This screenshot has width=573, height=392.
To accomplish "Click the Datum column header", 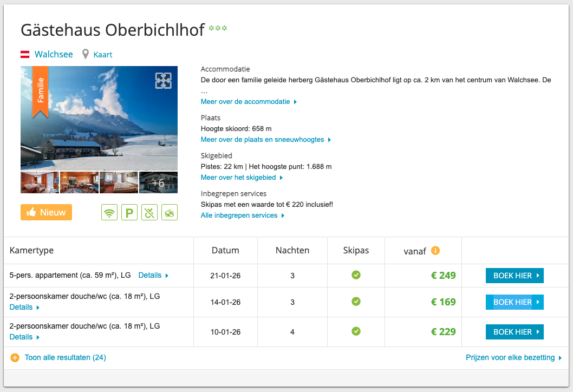I will [x=225, y=250].
